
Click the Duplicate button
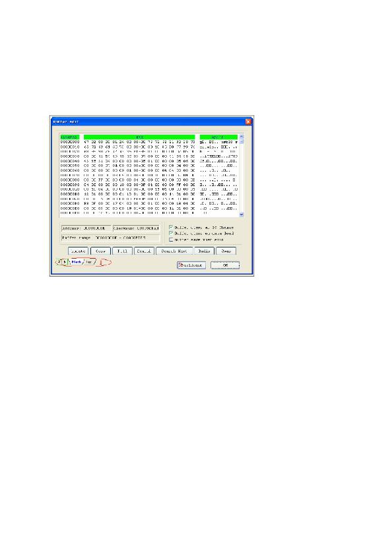[191, 265]
